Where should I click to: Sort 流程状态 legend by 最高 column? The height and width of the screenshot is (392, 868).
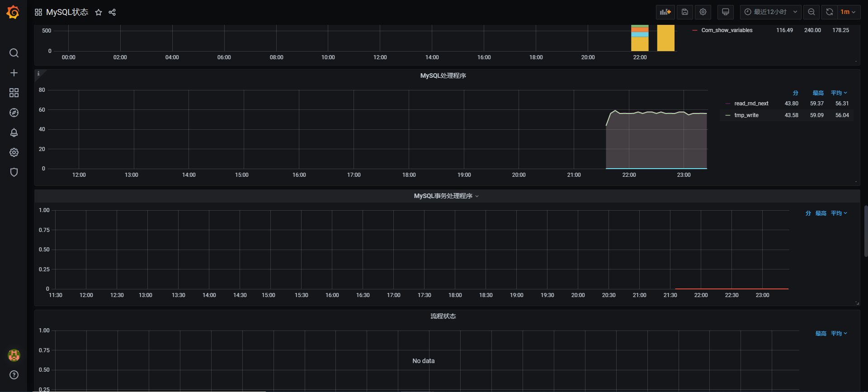(x=821, y=333)
